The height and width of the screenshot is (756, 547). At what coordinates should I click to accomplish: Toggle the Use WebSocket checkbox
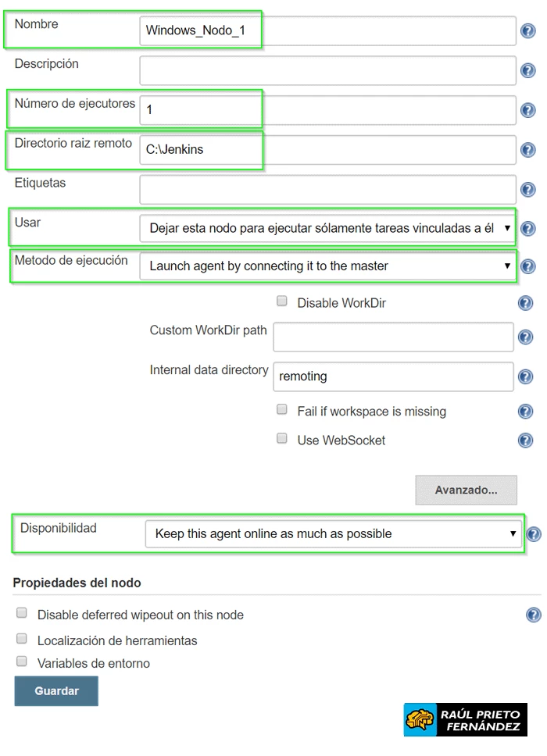coord(282,439)
